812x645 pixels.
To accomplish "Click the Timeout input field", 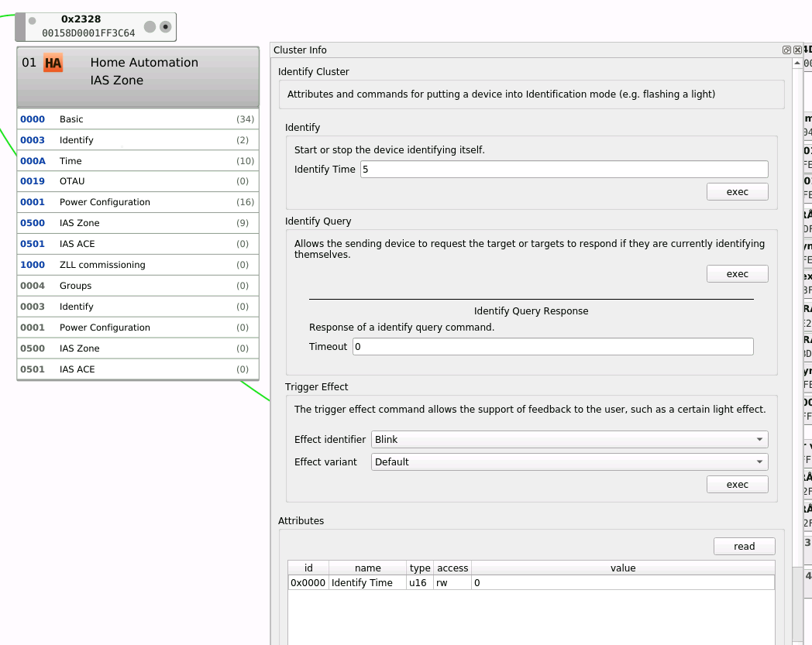I will pos(553,347).
